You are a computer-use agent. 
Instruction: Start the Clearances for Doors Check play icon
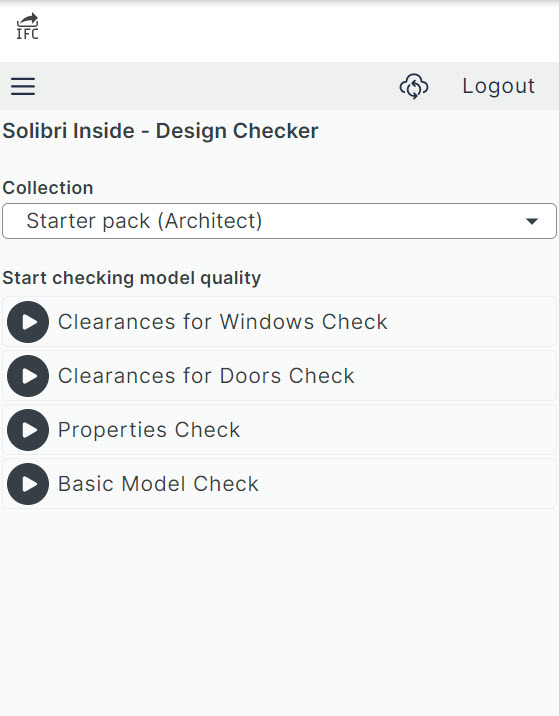click(28, 376)
